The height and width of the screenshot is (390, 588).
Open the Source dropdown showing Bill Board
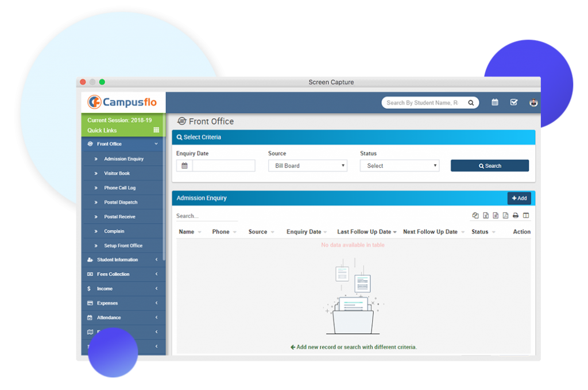coord(307,165)
